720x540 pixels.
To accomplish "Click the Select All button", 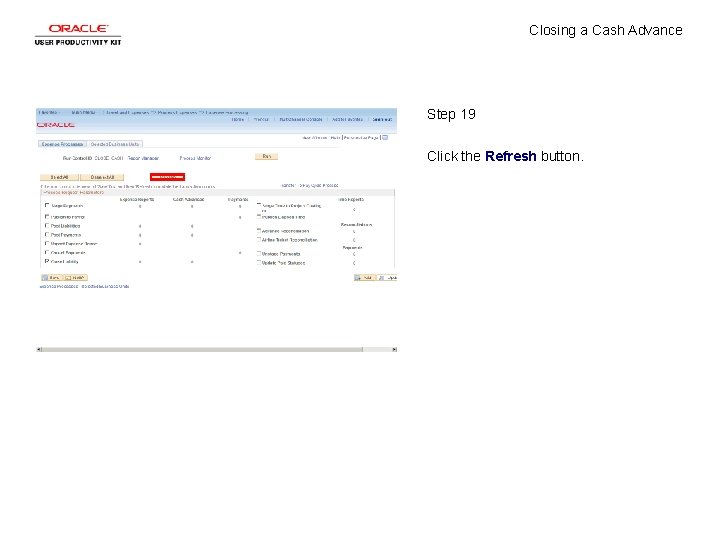I will (x=59, y=177).
